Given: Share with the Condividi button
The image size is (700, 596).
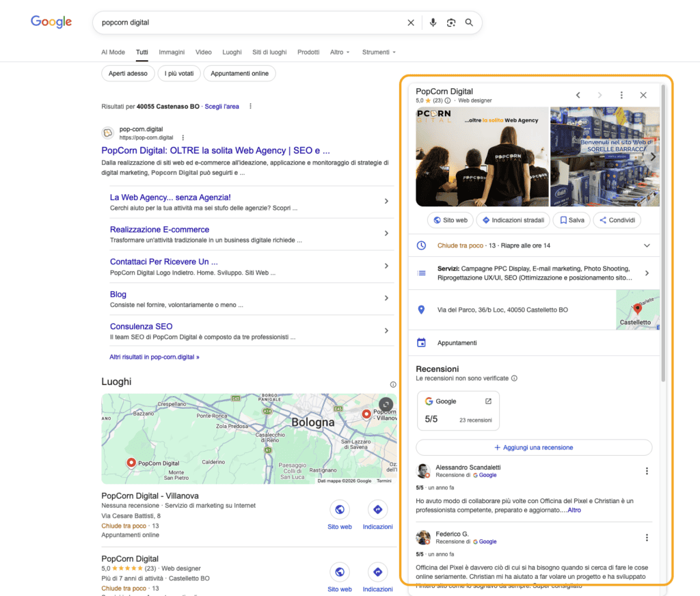Looking at the screenshot, I should pos(617,220).
